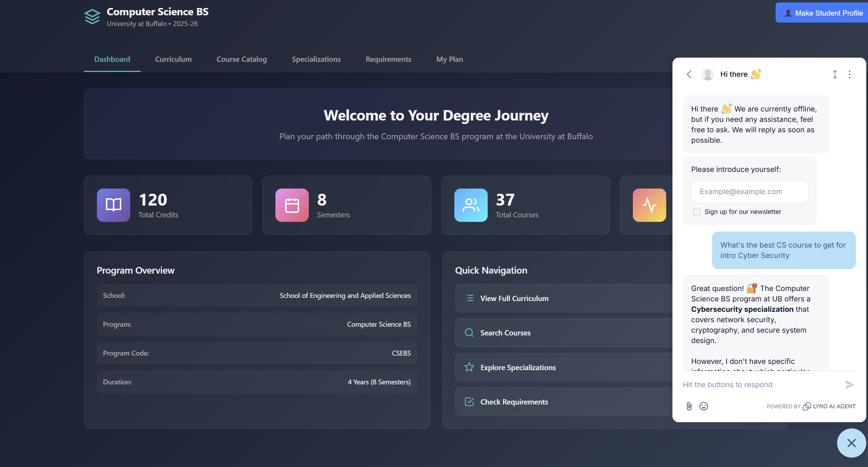Click the Total Courses people icon
The height and width of the screenshot is (467, 868).
471,205
